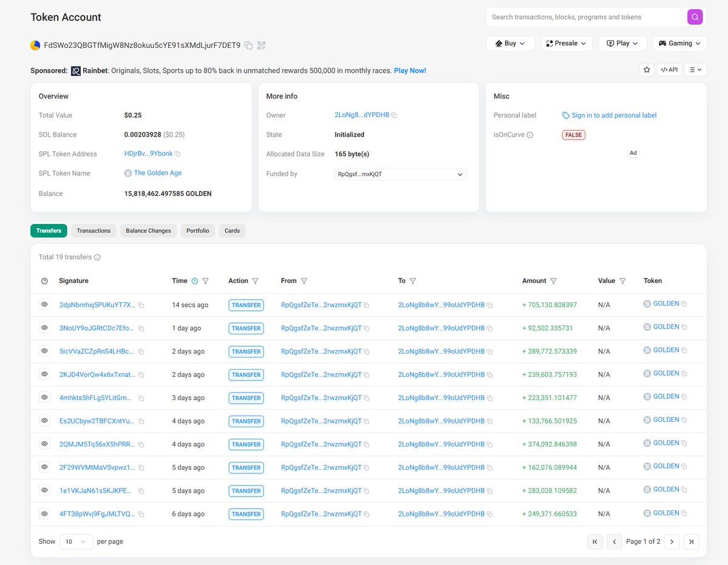
Task: Open signature 5icVVaZCZpRnS4LHBc link
Action: (x=97, y=351)
